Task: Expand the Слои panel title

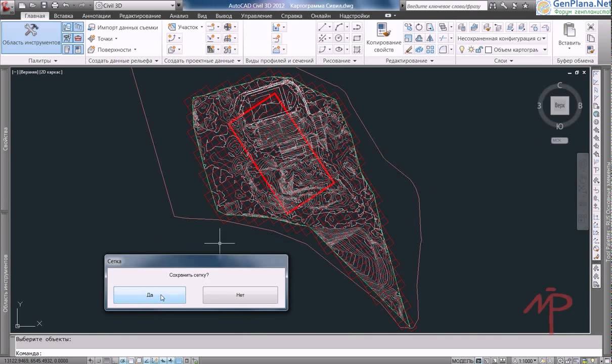Action: [x=504, y=61]
